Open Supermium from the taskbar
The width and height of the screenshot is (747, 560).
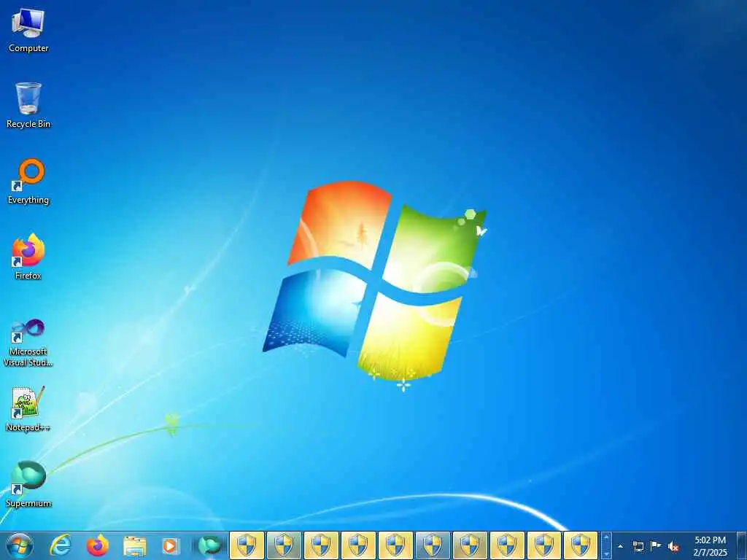coord(209,545)
